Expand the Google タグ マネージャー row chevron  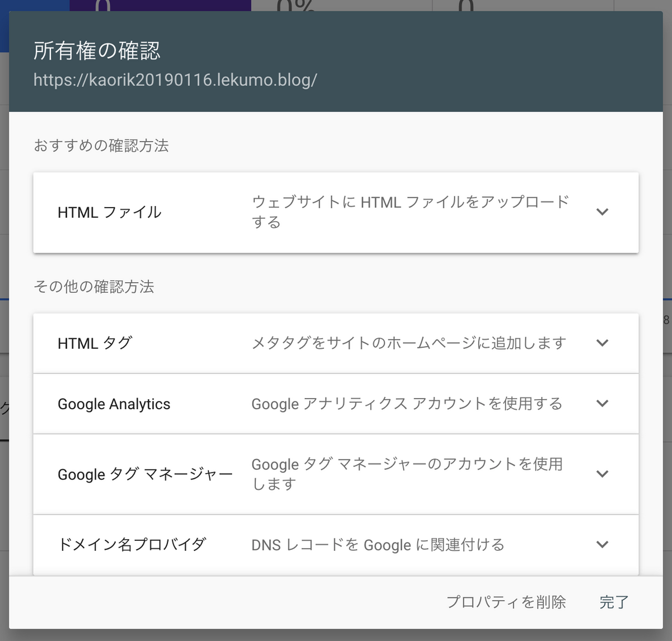point(603,474)
